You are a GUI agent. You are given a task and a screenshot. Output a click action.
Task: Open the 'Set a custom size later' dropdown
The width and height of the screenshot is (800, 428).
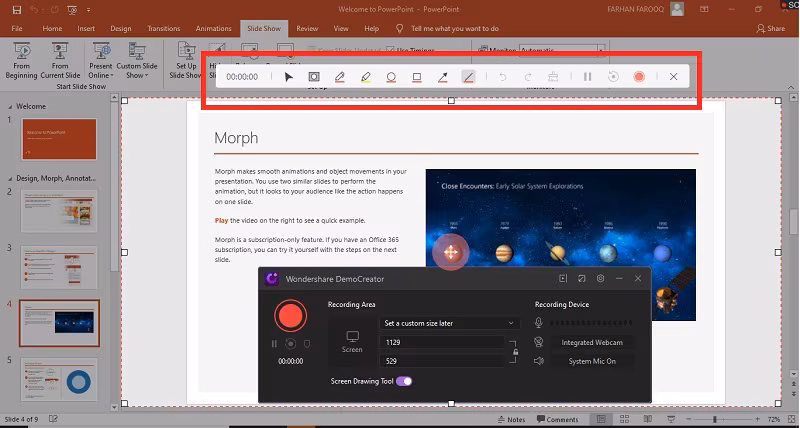[449, 323]
